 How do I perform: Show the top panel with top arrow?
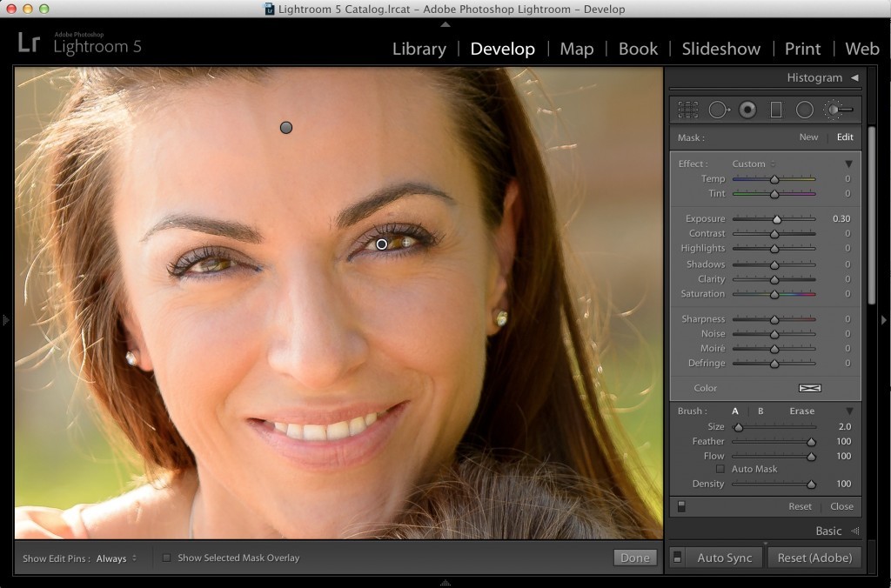(445, 24)
